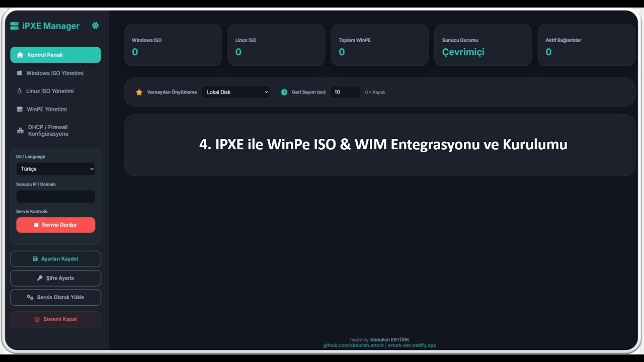
Task: Click the Windows ISO count card
Action: click(x=173, y=45)
